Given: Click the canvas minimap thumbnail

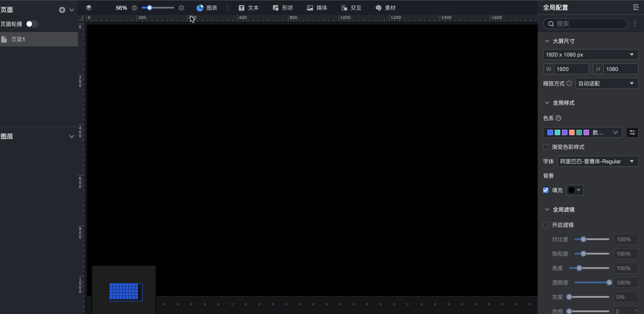Looking at the screenshot, I should [x=124, y=290].
